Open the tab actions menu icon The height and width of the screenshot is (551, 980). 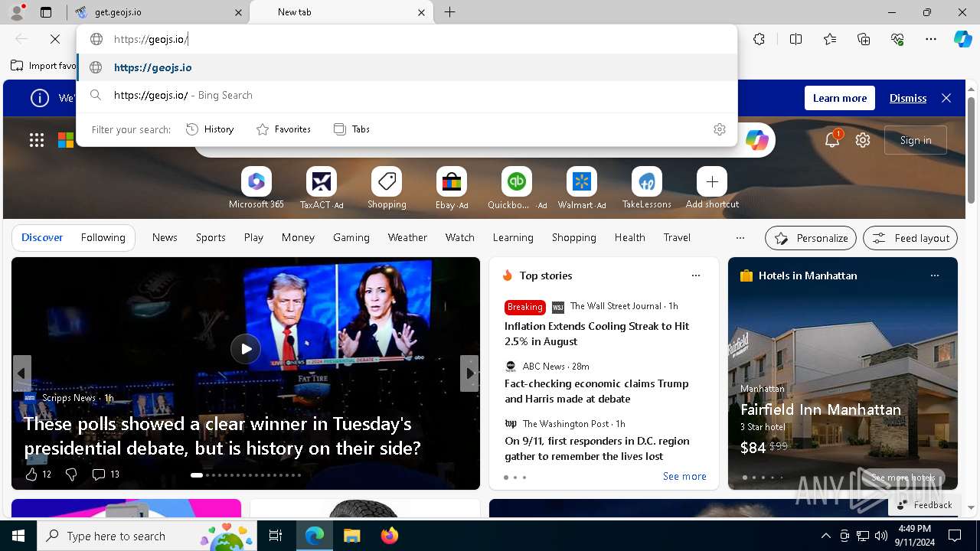click(x=46, y=12)
